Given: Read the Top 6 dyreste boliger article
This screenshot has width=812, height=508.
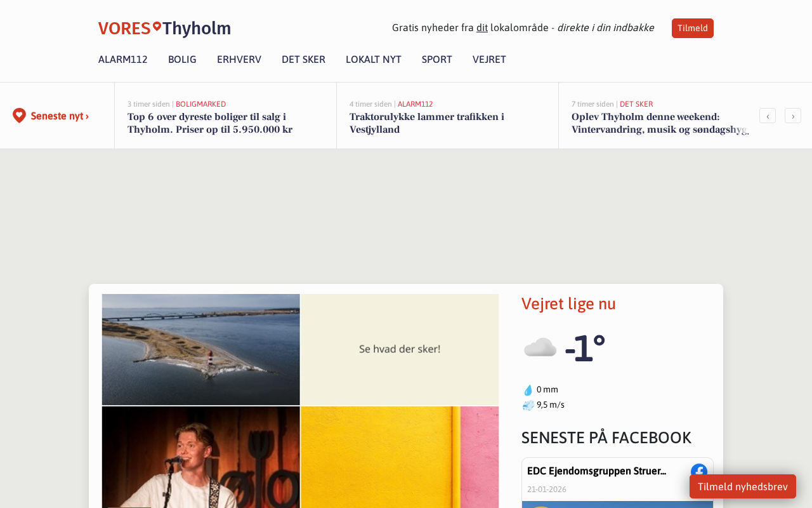Looking at the screenshot, I should click(210, 123).
